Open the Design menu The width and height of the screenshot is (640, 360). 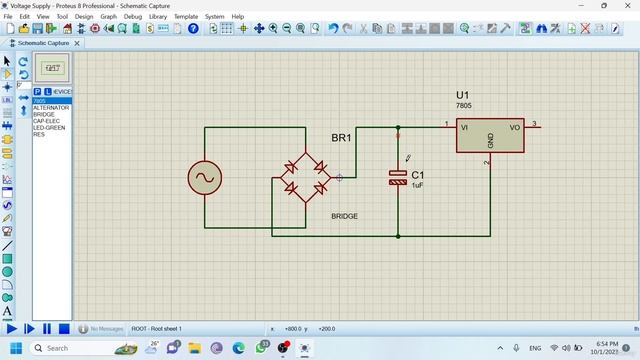(x=84, y=16)
